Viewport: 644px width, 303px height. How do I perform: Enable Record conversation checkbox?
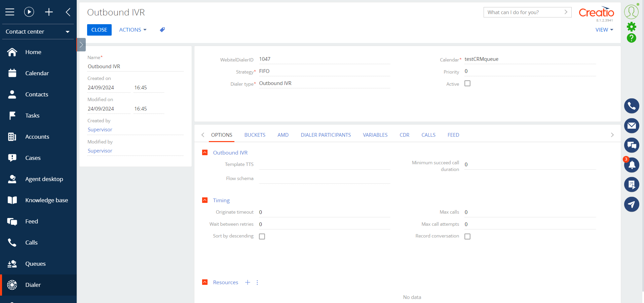467,236
